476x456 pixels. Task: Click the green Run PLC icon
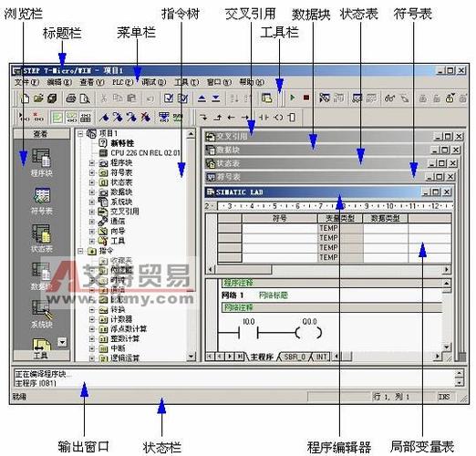click(293, 98)
